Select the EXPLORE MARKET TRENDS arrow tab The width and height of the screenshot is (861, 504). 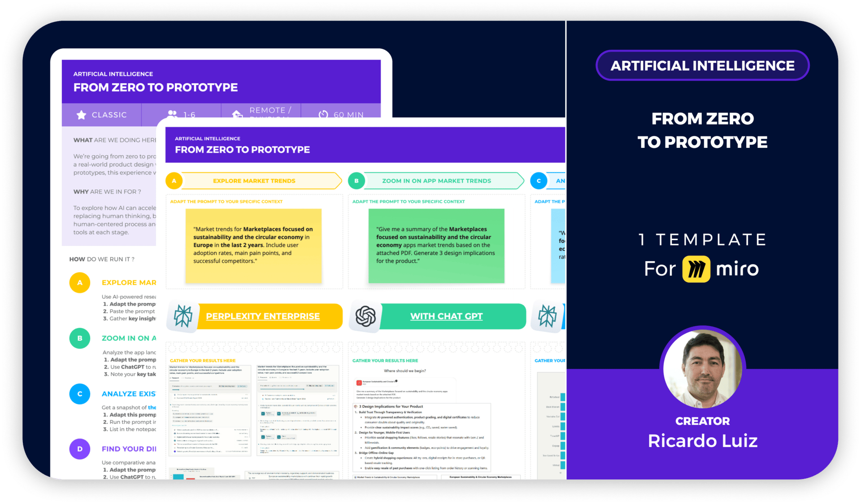(x=254, y=181)
